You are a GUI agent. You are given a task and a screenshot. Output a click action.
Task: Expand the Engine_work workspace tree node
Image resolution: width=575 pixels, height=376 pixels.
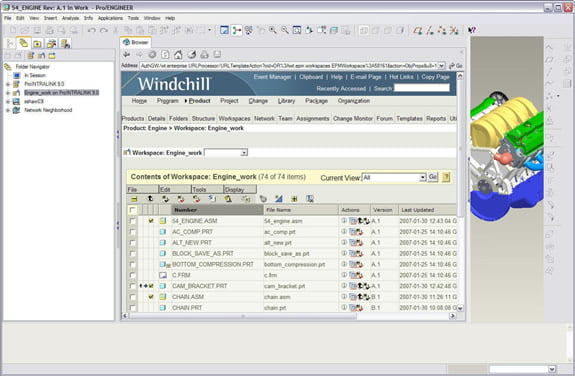(x=8, y=93)
